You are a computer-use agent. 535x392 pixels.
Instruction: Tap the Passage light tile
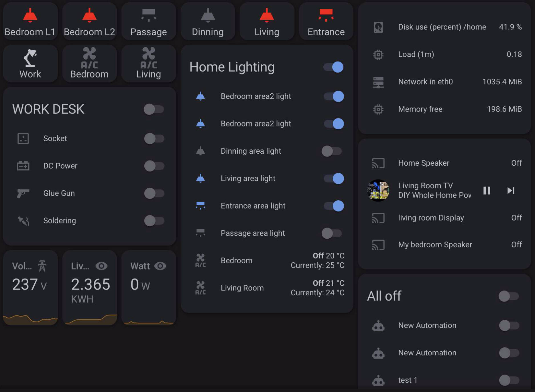(149, 21)
